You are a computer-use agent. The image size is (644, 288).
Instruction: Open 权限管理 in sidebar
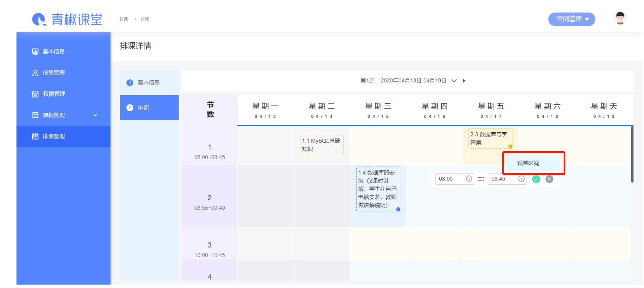click(x=64, y=94)
